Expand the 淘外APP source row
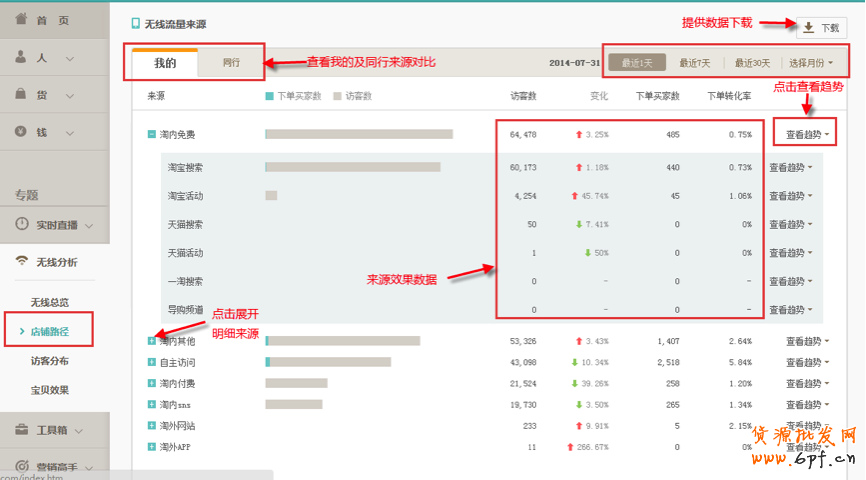Viewport: 866px width, 480px height. (x=151, y=446)
